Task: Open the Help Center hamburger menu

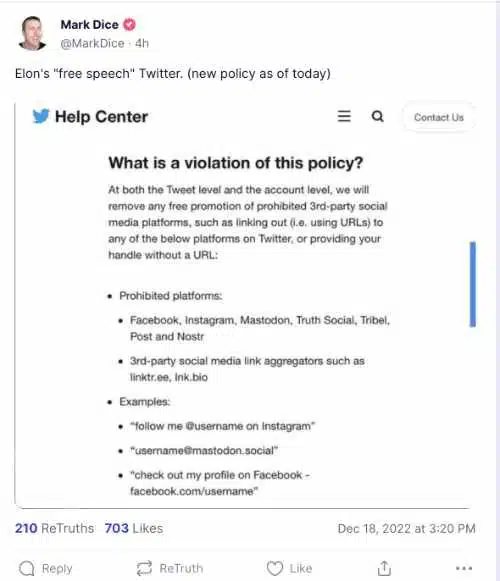Action: pyautogui.click(x=344, y=116)
